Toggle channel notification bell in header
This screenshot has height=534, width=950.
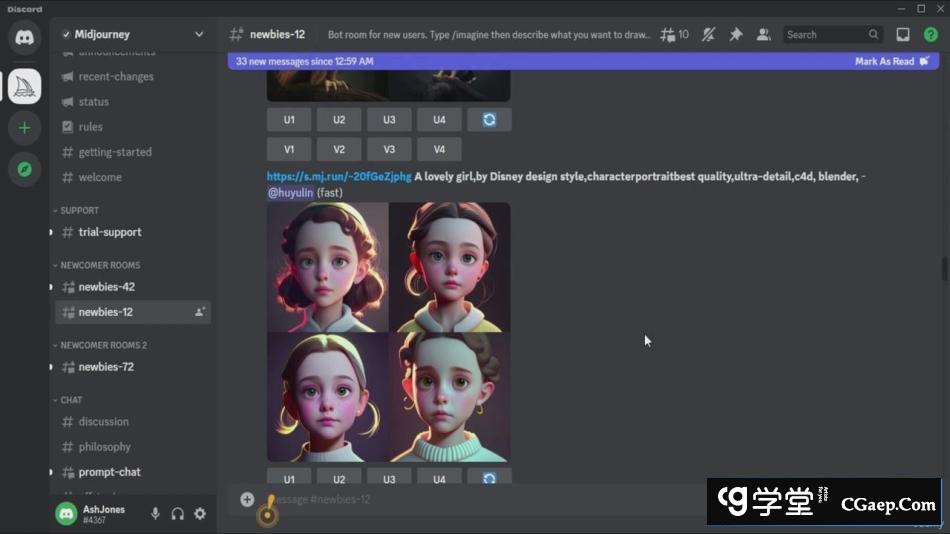point(709,34)
